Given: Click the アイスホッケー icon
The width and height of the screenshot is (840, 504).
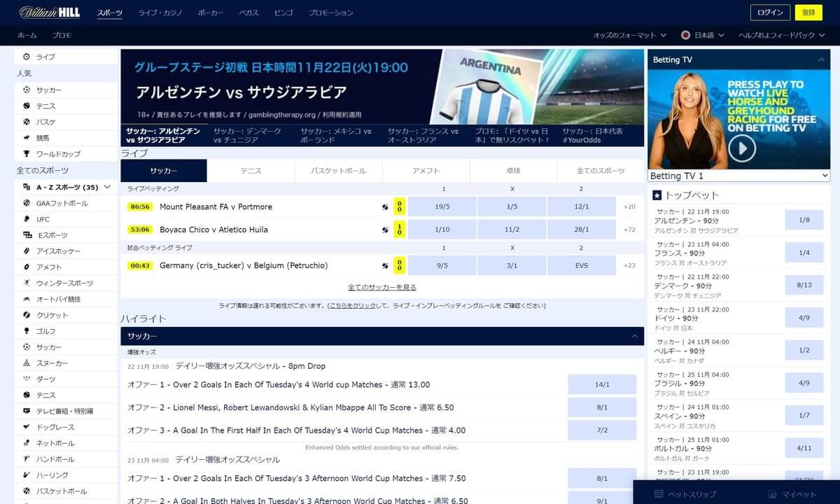Looking at the screenshot, I should (x=27, y=251).
